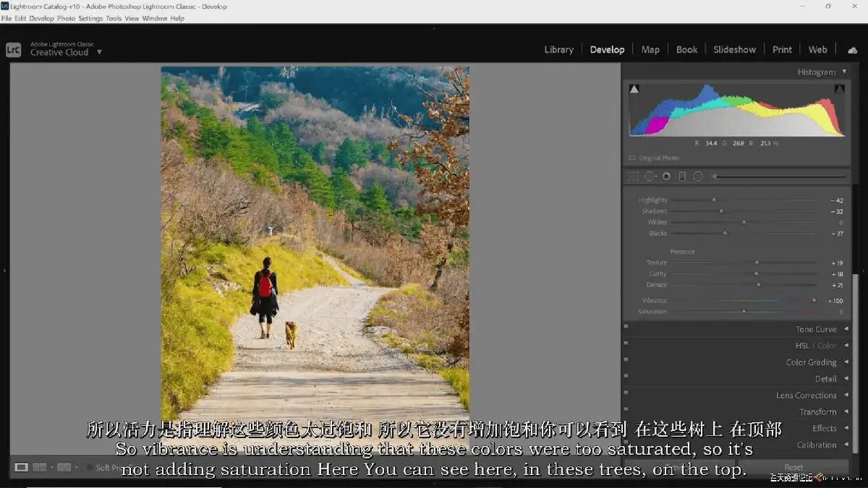Adjust the Dehaze slider

[x=744, y=285]
